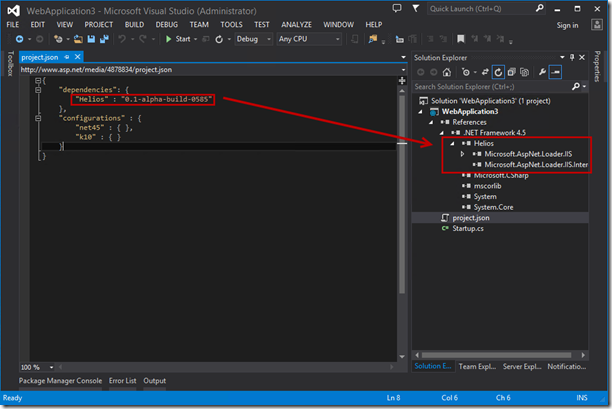The width and height of the screenshot is (612, 409).
Task: Close the project.json editor tab
Action: pos(78,57)
